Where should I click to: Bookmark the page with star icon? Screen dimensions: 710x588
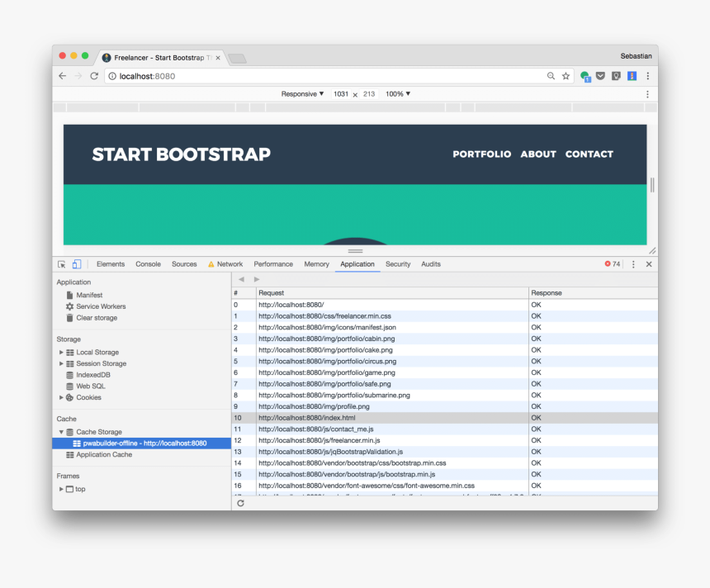tap(566, 76)
